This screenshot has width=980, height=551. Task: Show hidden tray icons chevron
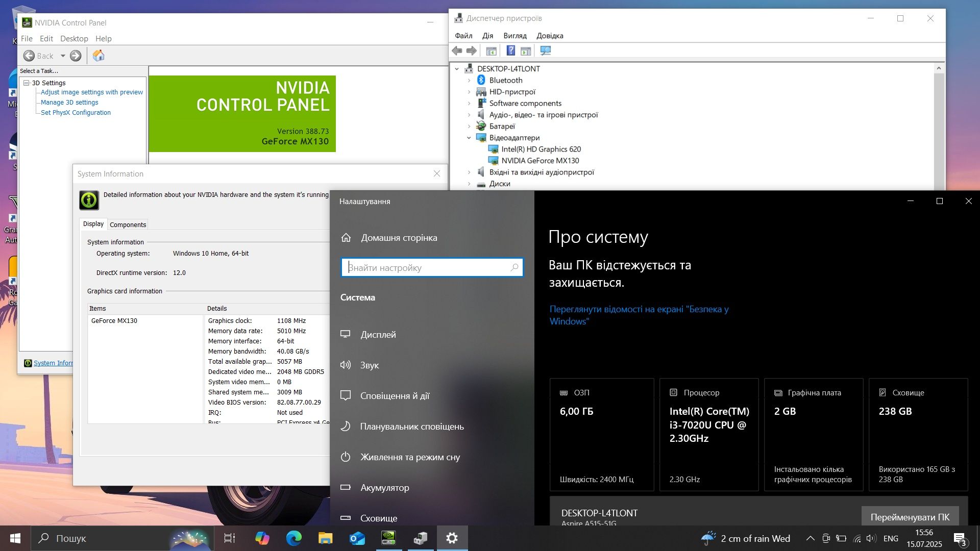[810, 538]
